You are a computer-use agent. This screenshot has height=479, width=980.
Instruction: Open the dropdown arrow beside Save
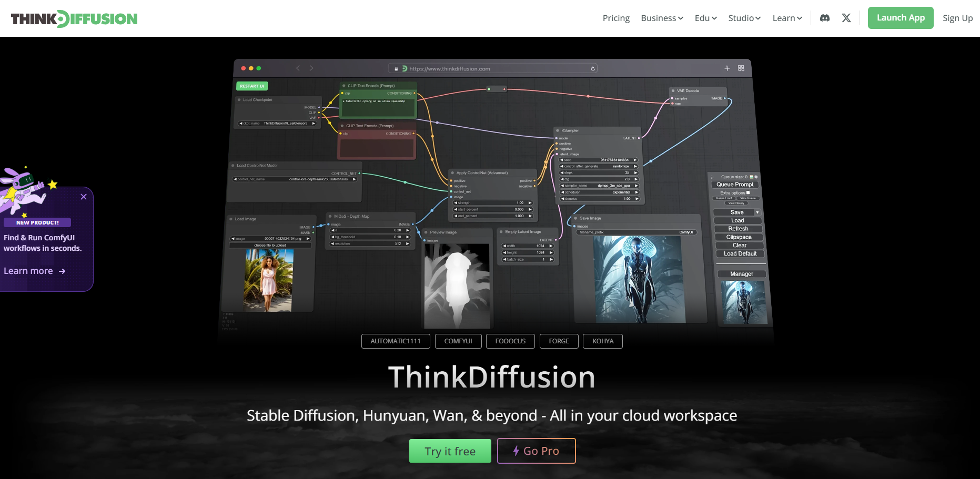click(757, 212)
